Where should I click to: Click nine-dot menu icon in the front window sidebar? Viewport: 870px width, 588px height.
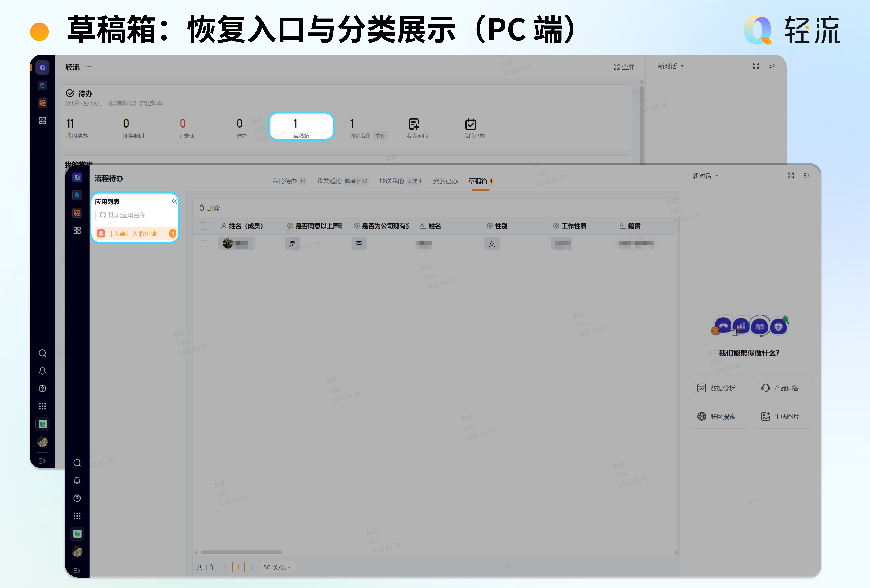77,516
